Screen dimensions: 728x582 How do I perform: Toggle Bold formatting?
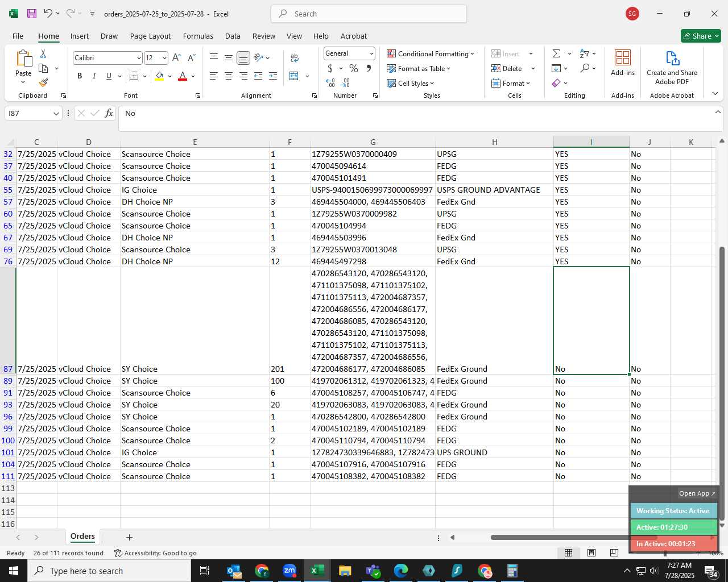[x=80, y=76]
